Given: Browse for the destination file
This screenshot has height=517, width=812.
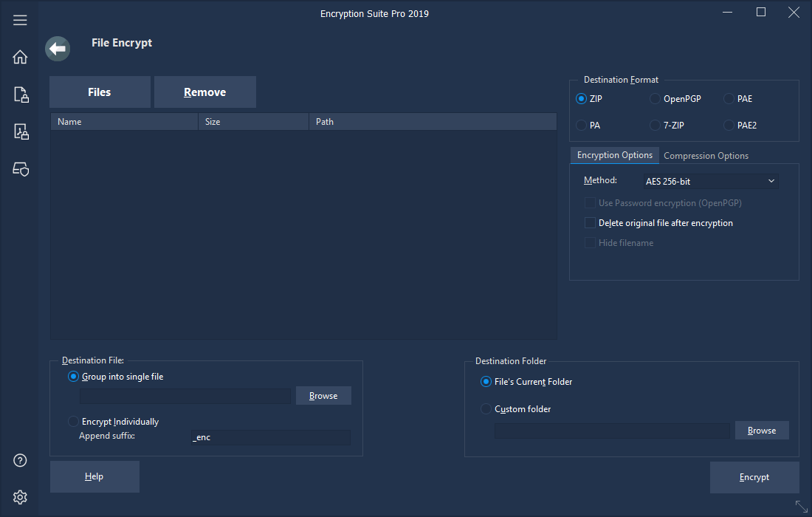Looking at the screenshot, I should (323, 396).
